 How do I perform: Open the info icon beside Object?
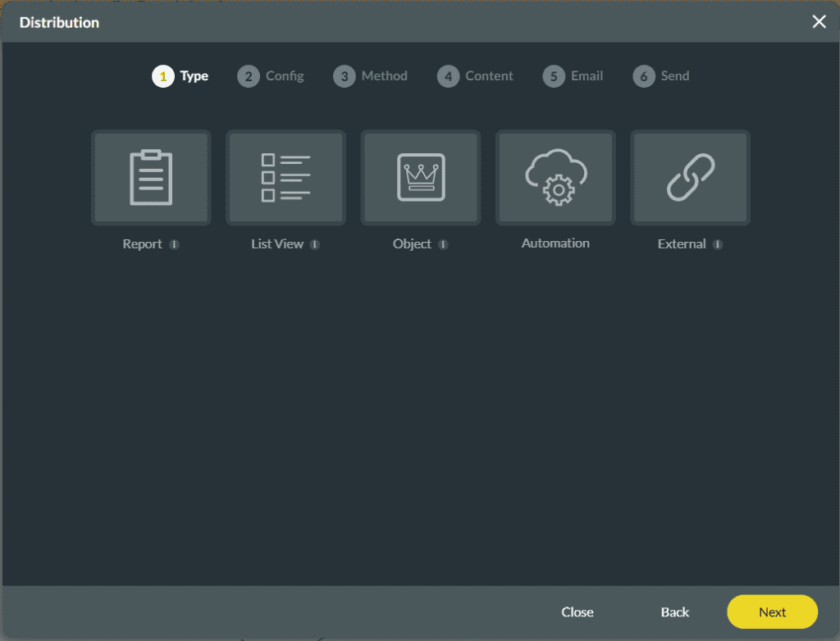click(443, 244)
